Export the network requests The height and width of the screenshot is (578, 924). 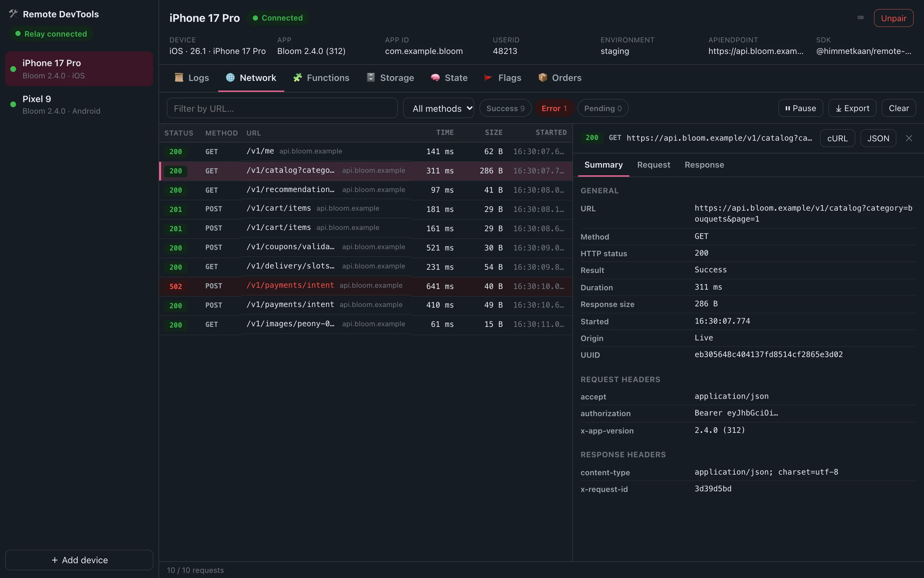tap(852, 109)
